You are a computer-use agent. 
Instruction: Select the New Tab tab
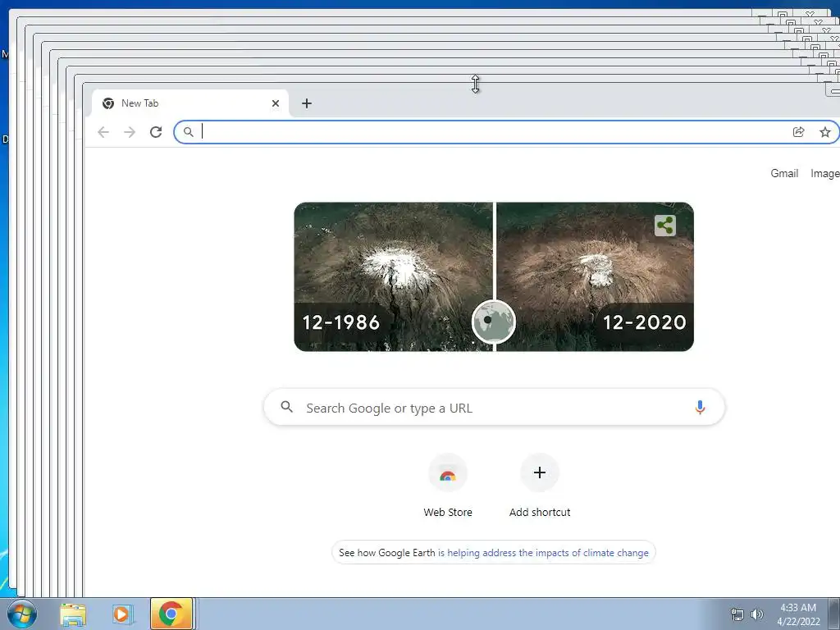click(x=190, y=103)
